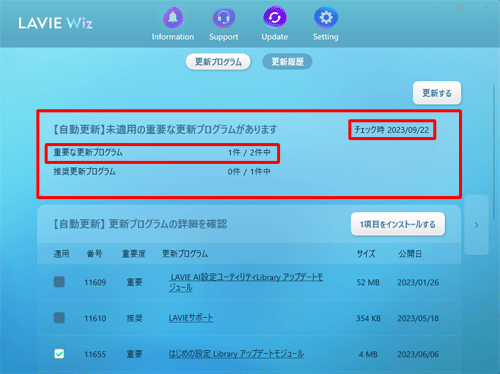The height and width of the screenshot is (374, 500).
Task: Click the 更新プログラム column header
Action: 185,254
